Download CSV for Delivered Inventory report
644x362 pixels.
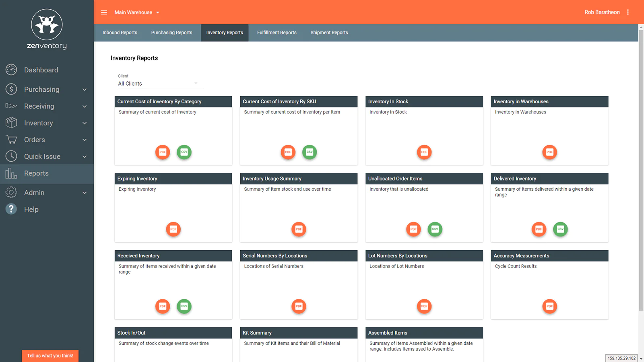560,229
